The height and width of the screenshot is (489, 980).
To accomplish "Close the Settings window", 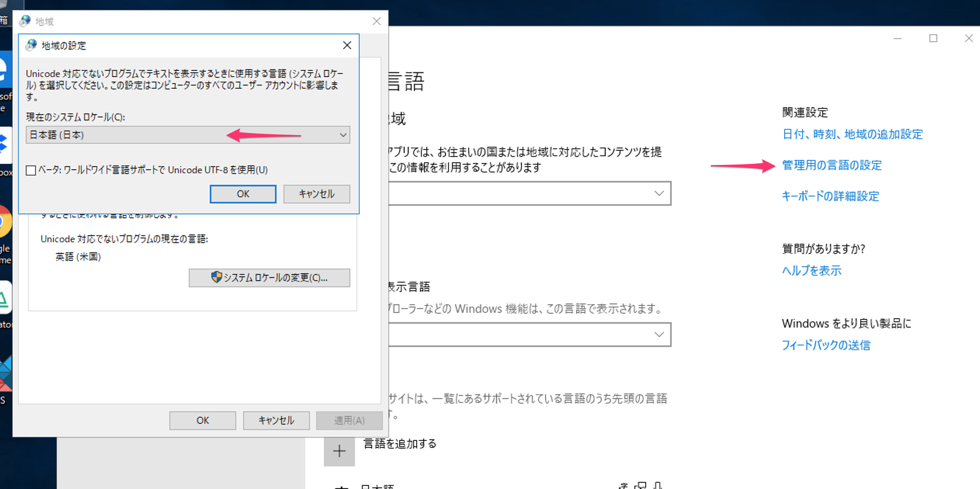I will tap(969, 38).
